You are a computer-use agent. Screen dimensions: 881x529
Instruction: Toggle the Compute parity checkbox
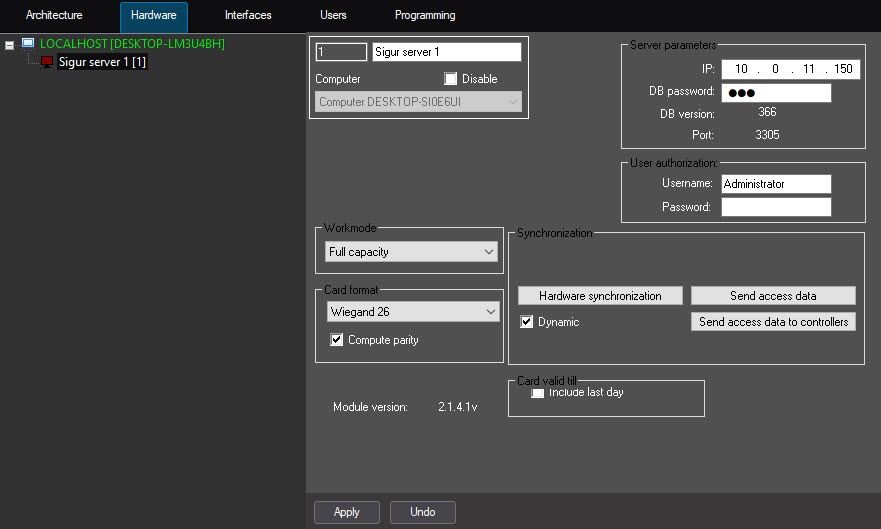tap(337, 340)
